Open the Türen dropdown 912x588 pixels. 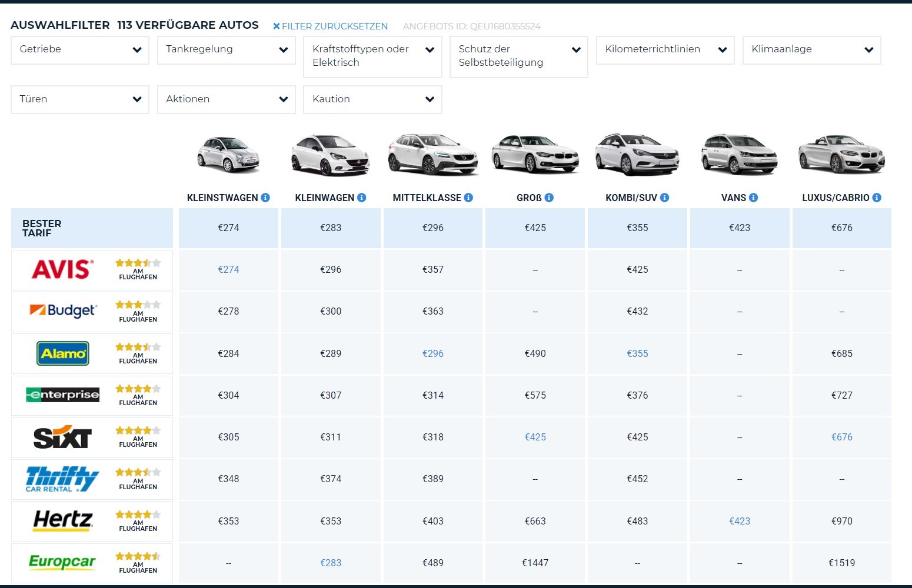(x=80, y=99)
